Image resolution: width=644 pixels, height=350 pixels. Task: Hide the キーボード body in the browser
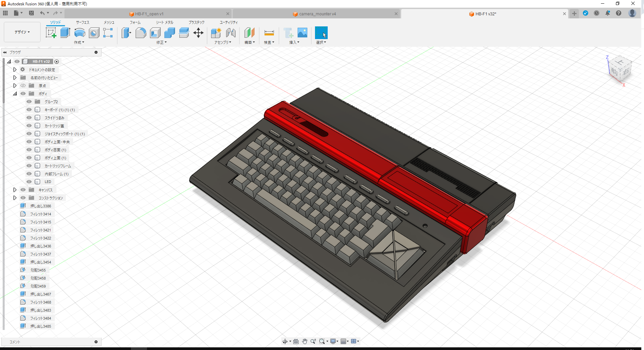[29, 110]
